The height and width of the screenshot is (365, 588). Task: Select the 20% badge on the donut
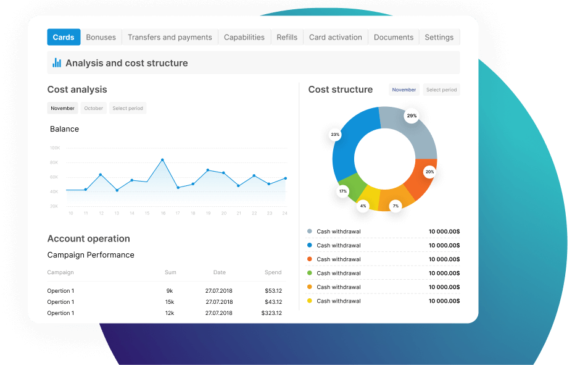[430, 172]
